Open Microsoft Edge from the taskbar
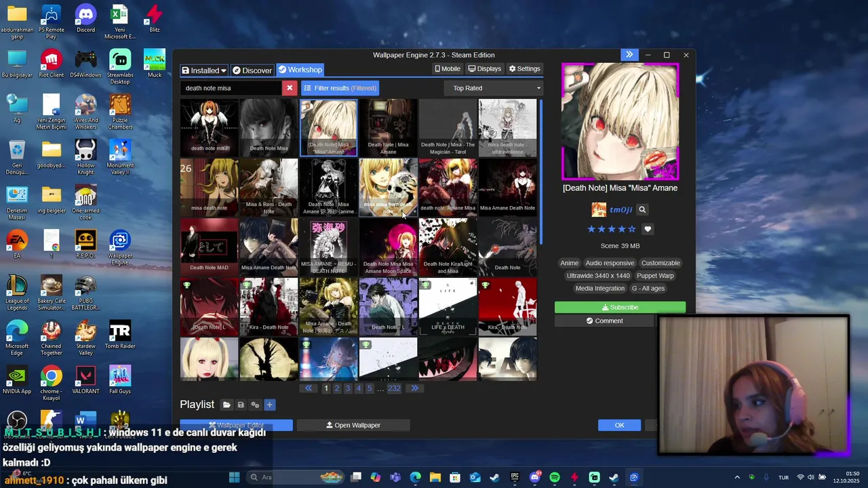The height and width of the screenshot is (488, 868). pyautogui.click(x=415, y=477)
